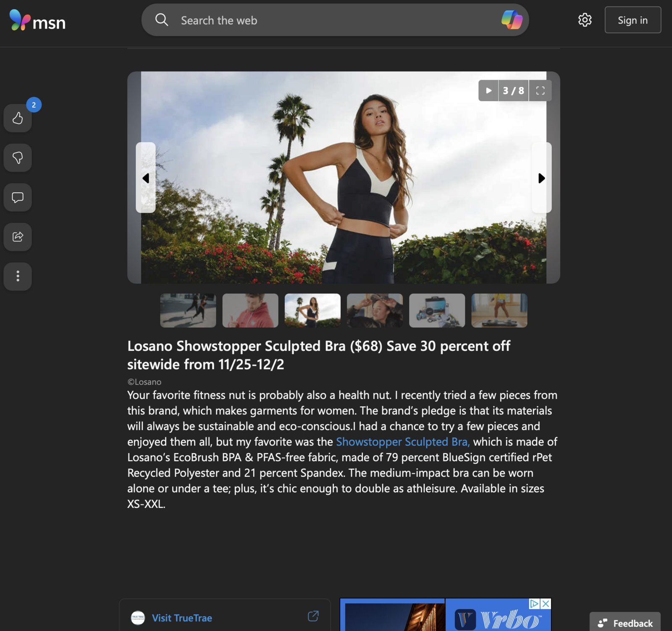Dislike the article with thumbs down
Image resolution: width=672 pixels, height=631 pixels.
[18, 158]
